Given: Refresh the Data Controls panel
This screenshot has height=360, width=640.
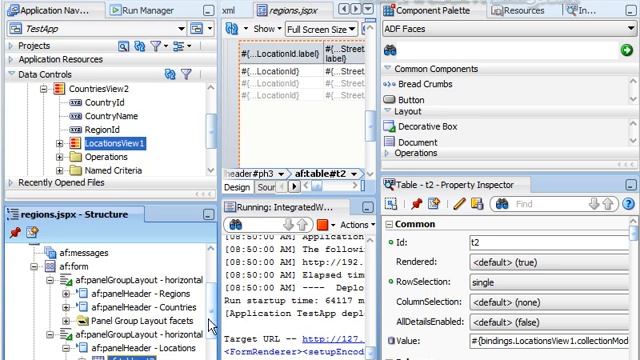Looking at the screenshot, I should (170, 74).
